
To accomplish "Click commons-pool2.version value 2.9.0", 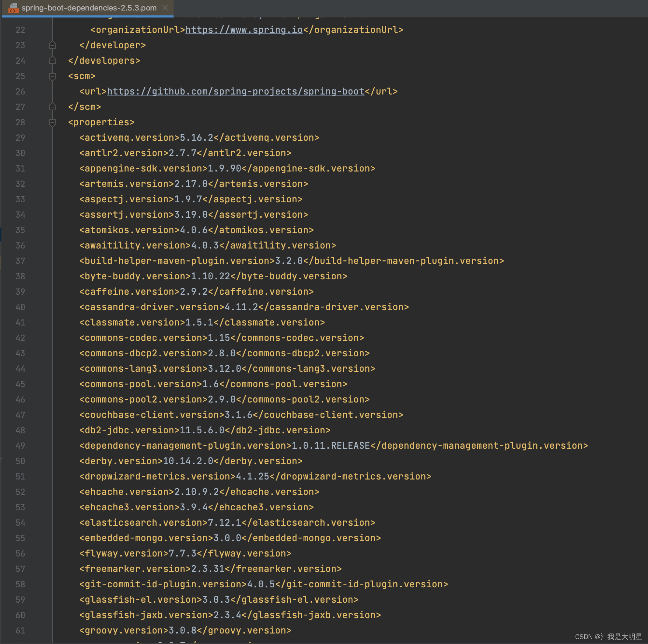I will (222, 399).
